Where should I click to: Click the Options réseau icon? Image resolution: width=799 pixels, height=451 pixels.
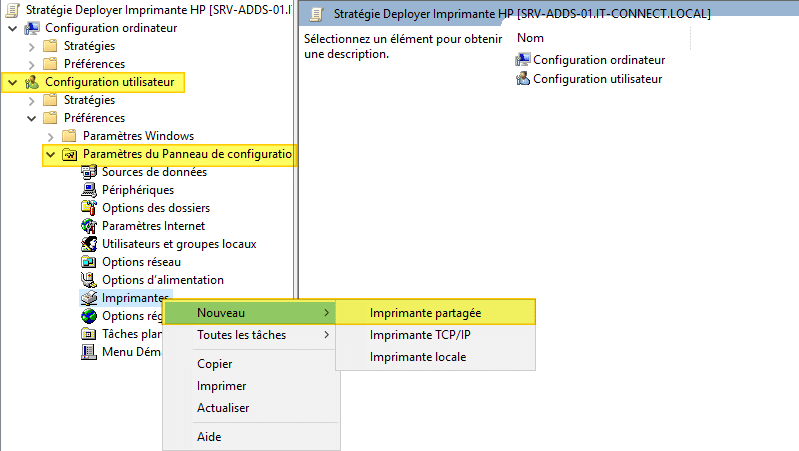[89, 262]
